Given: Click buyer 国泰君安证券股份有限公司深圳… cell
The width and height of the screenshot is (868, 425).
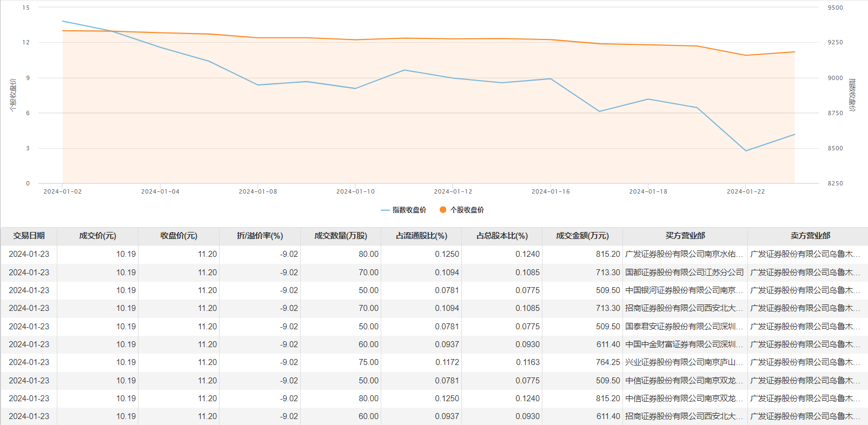Looking at the screenshot, I should click(x=685, y=327).
